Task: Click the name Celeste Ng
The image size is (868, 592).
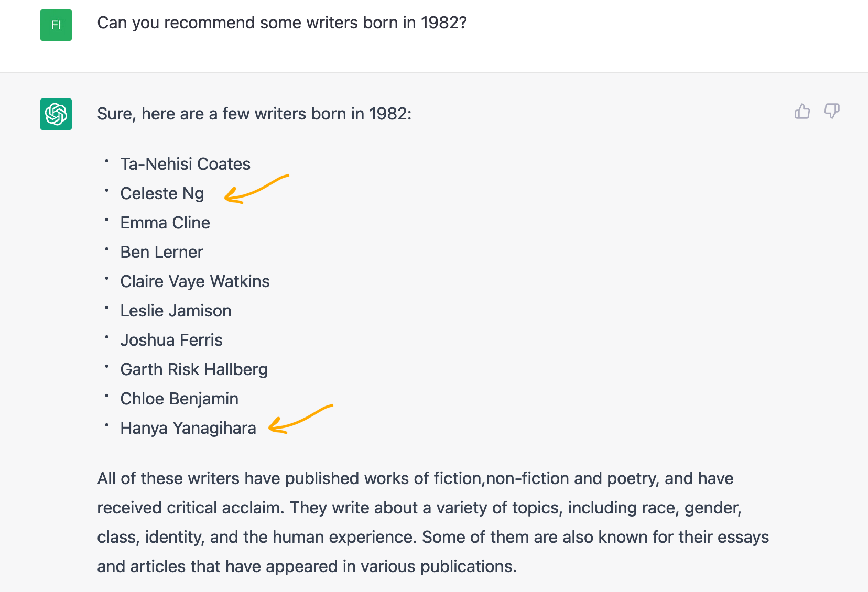Action: [162, 193]
